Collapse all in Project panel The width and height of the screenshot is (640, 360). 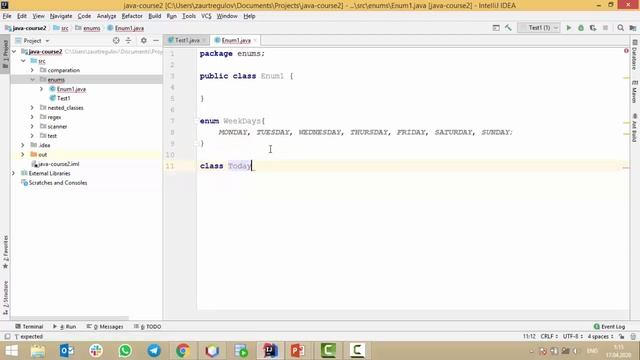point(128,40)
